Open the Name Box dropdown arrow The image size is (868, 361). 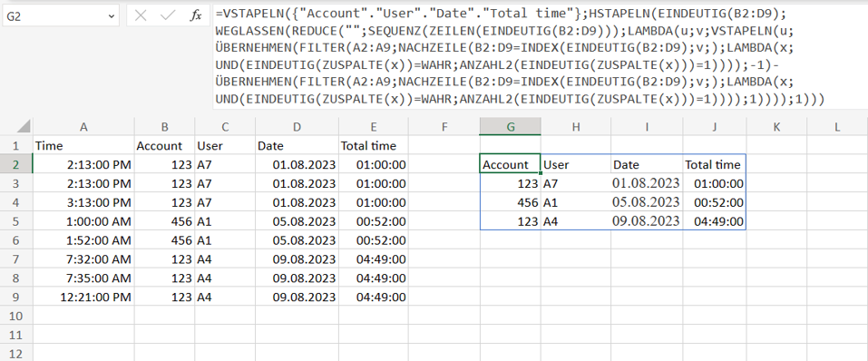coord(111,16)
